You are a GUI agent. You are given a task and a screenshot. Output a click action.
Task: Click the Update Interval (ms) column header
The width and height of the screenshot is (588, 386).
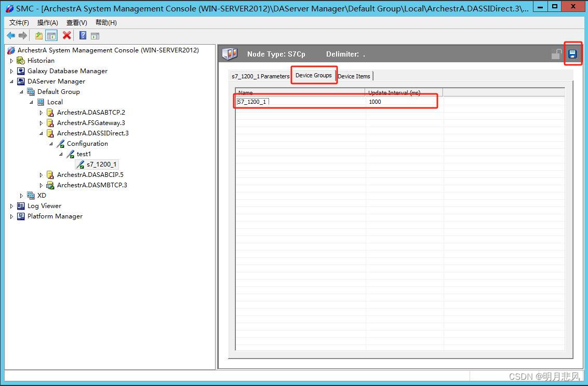tap(404, 92)
